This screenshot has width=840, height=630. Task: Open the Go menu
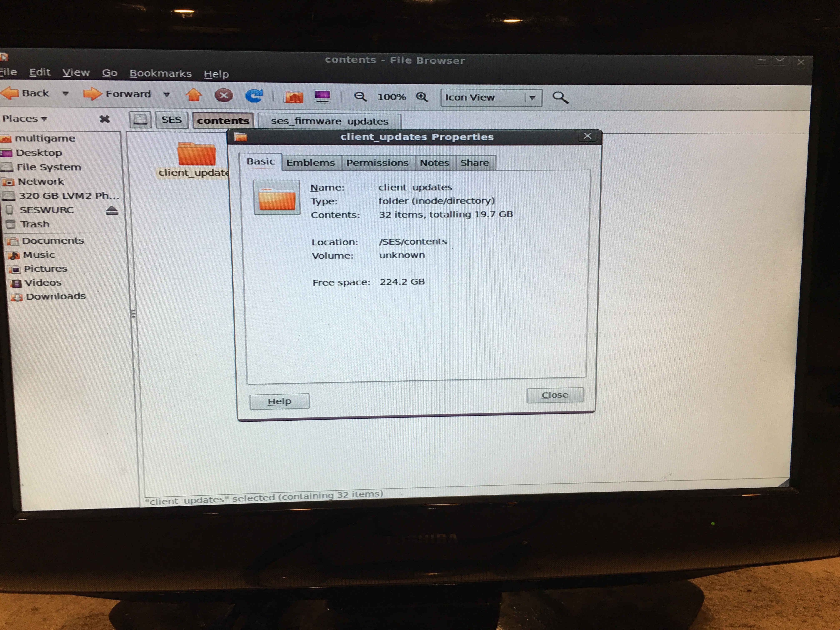coord(109,73)
